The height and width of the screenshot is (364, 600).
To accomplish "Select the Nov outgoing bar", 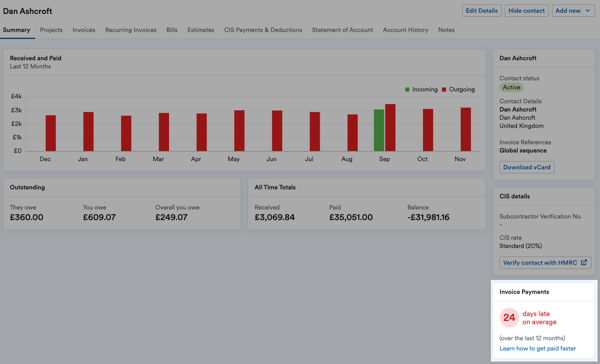I will pyautogui.click(x=466, y=129).
